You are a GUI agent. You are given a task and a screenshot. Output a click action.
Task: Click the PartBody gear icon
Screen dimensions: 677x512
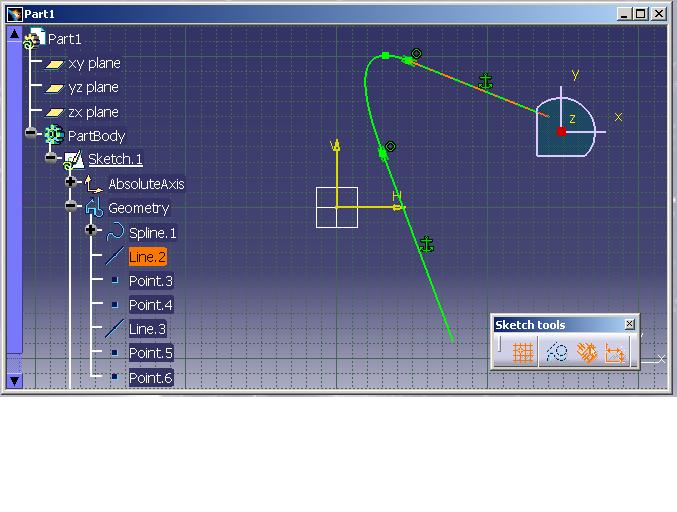click(x=54, y=135)
